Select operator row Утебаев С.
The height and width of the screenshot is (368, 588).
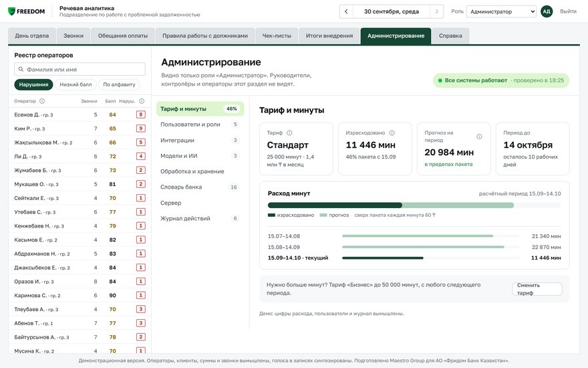click(80, 212)
